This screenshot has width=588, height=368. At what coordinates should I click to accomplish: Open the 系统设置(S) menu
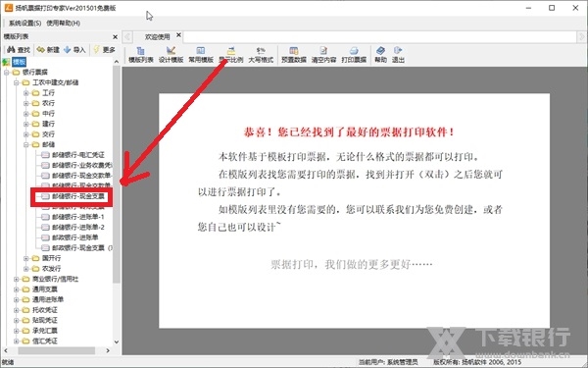pyautogui.click(x=24, y=23)
